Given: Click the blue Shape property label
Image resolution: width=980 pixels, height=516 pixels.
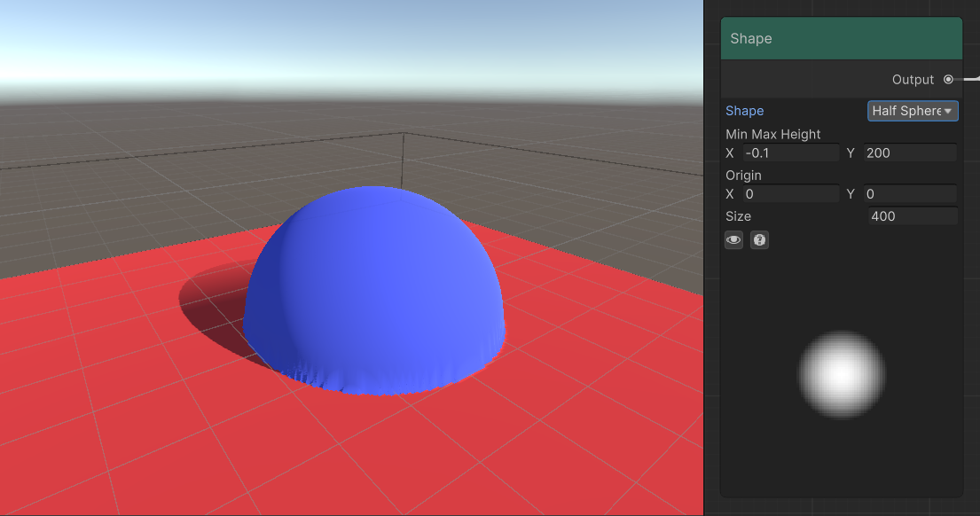Looking at the screenshot, I should click(744, 111).
